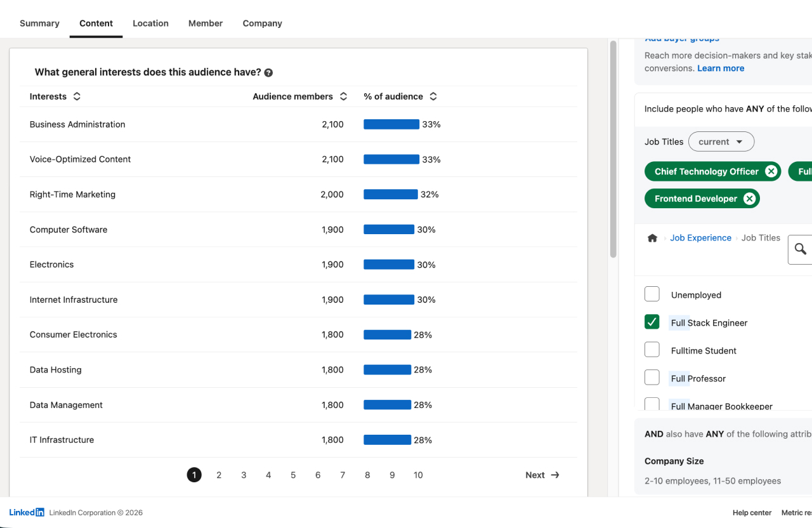Go to pagination page 7
This screenshot has width=812, height=528.
tap(343, 475)
